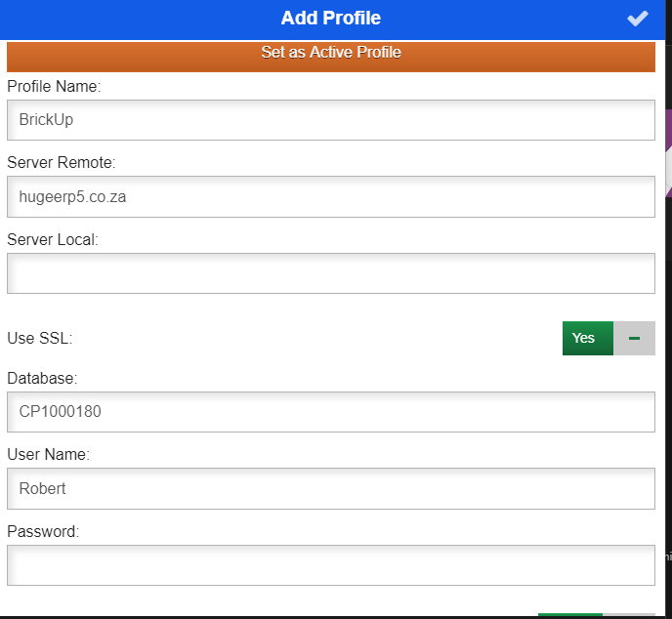
Task: Click the User Name field containing Robert
Action: (330, 488)
